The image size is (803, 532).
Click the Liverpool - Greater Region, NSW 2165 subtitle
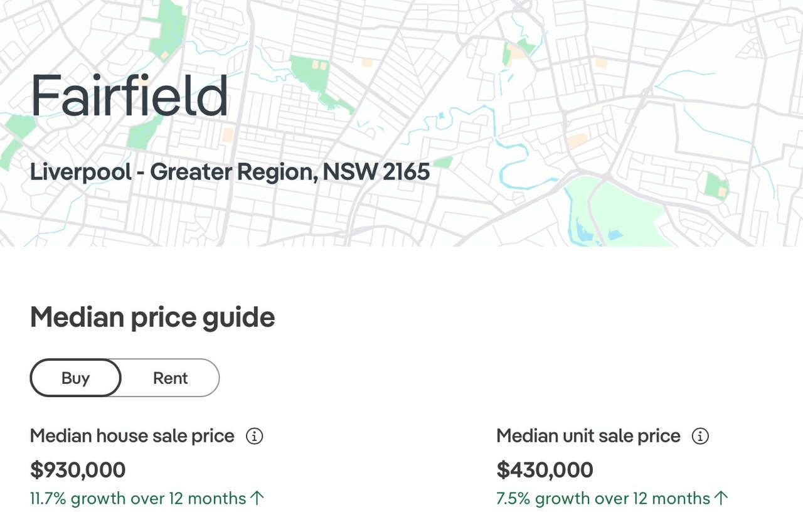tap(230, 171)
